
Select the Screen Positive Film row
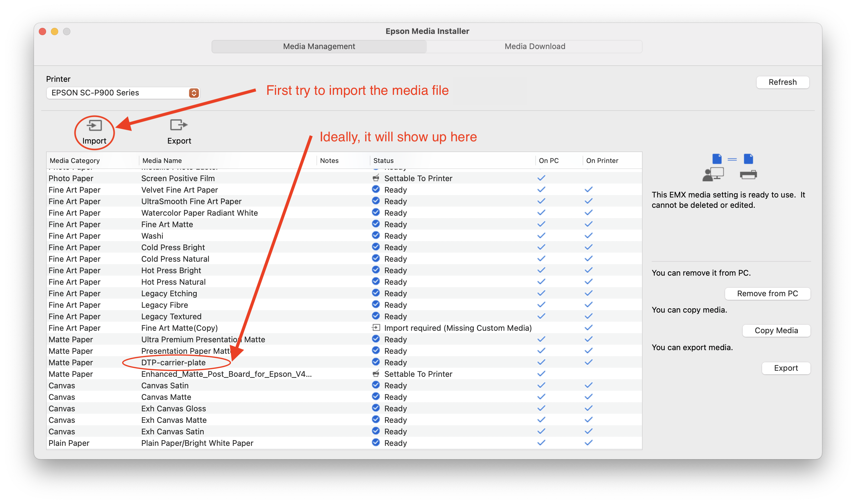344,178
